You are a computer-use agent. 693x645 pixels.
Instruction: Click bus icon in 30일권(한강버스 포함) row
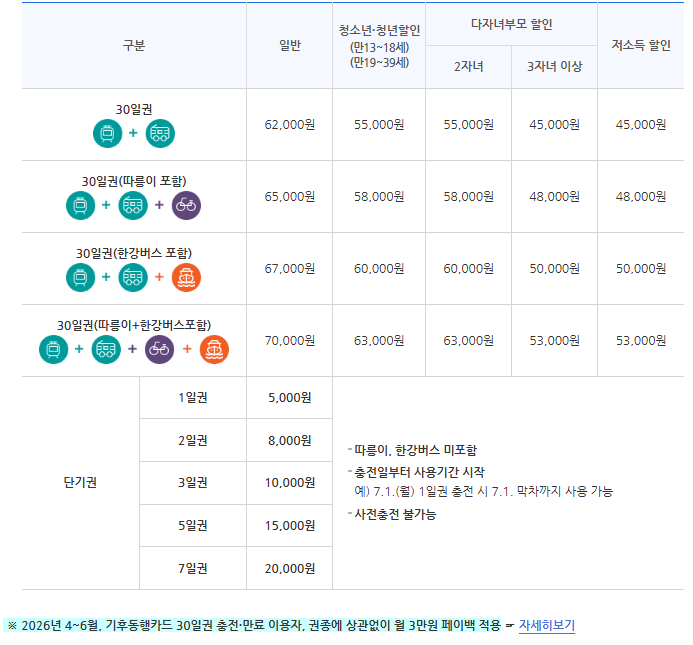[133, 278]
